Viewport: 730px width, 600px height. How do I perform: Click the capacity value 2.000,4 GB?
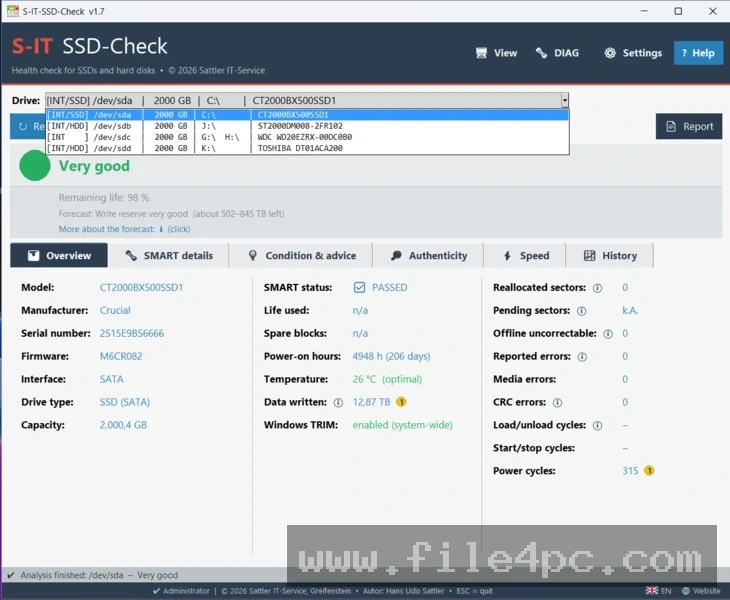[x=123, y=425]
